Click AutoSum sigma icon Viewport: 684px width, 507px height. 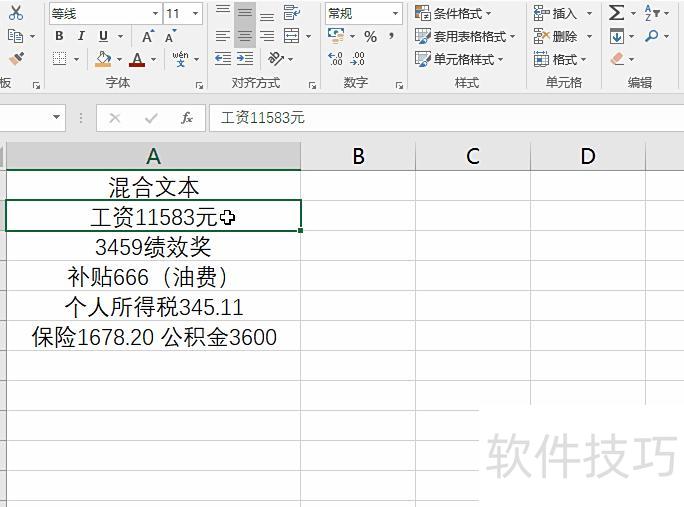[x=616, y=13]
